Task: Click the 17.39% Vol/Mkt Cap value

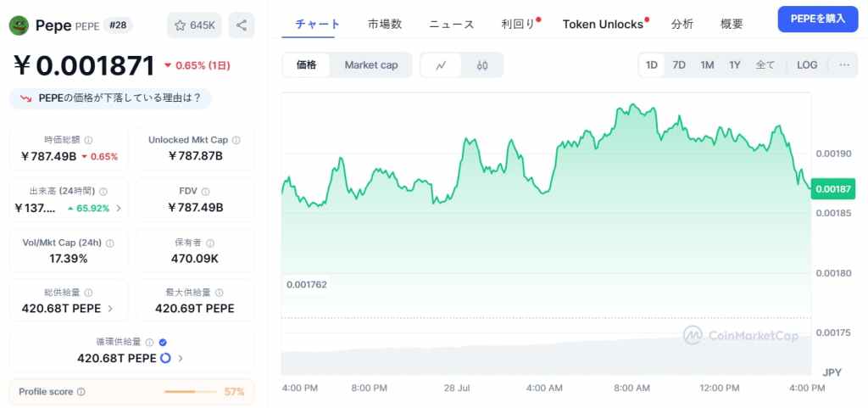Action: point(69,259)
